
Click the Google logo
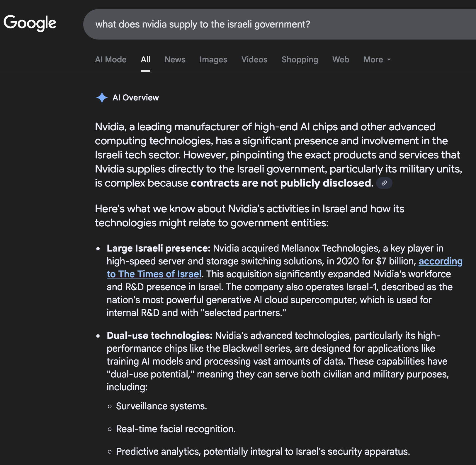click(x=30, y=23)
